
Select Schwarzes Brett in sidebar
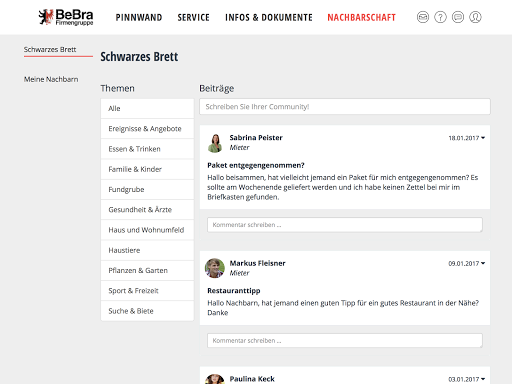pyautogui.click(x=50, y=49)
